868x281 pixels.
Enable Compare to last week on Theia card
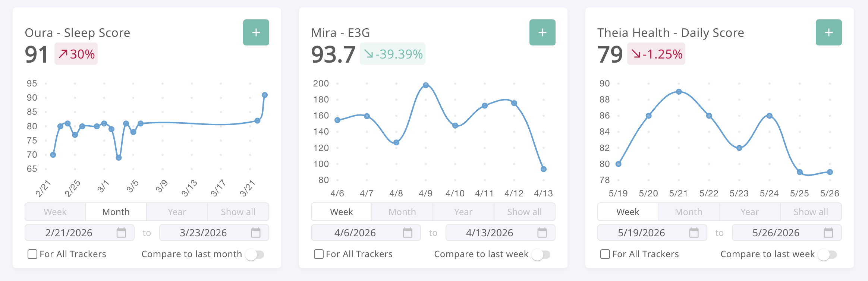[x=828, y=255]
